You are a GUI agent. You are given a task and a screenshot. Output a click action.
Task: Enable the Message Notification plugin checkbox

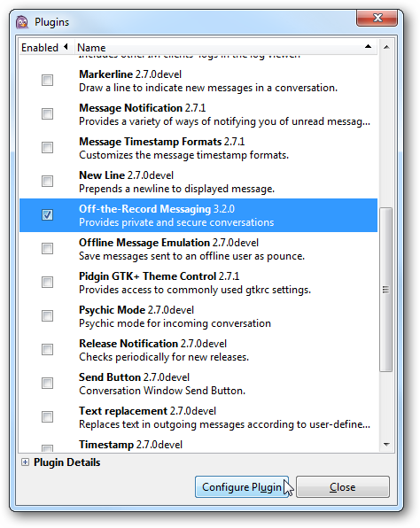[x=47, y=113]
